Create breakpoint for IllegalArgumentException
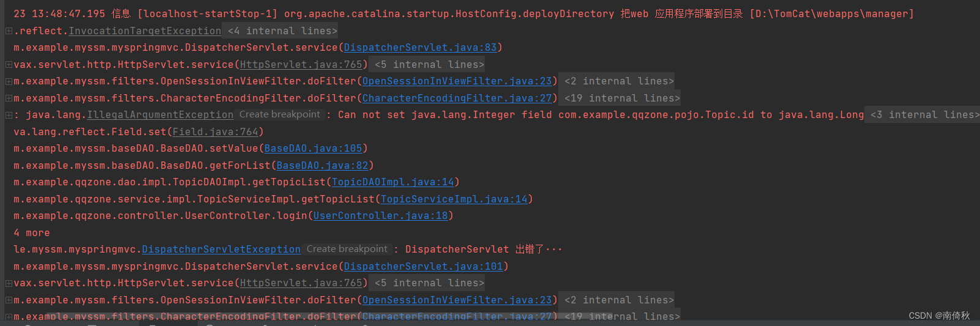Image resolution: width=980 pixels, height=326 pixels. [280, 114]
